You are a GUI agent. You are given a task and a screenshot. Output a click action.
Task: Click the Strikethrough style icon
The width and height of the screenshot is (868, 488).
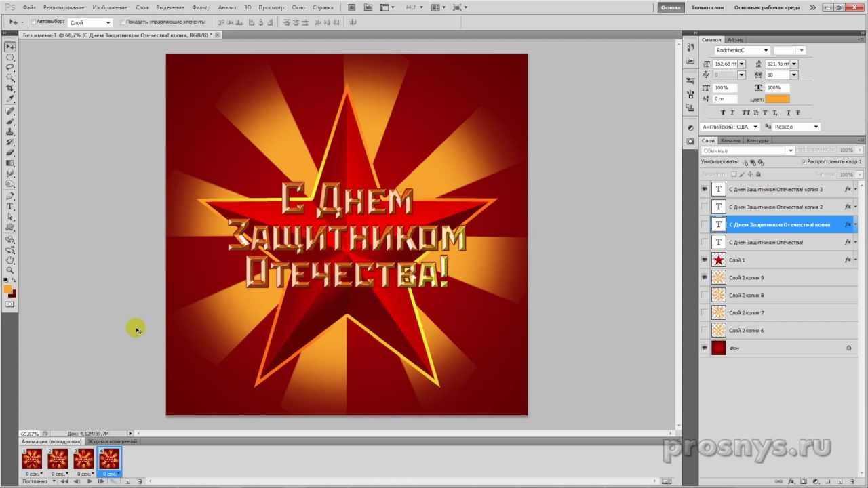[x=798, y=113]
